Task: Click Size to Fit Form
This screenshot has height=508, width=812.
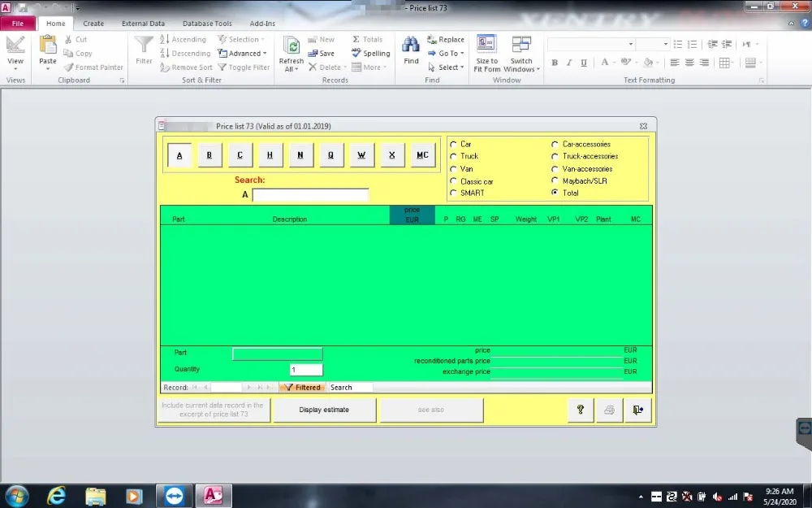Action: coord(486,54)
